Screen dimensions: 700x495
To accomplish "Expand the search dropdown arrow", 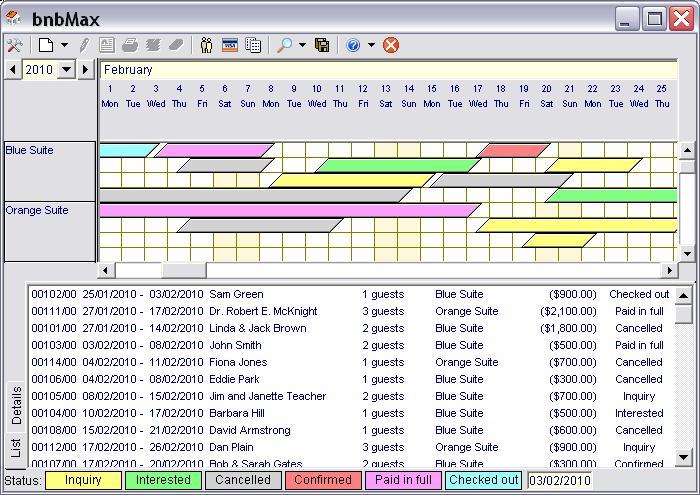I will click(302, 45).
